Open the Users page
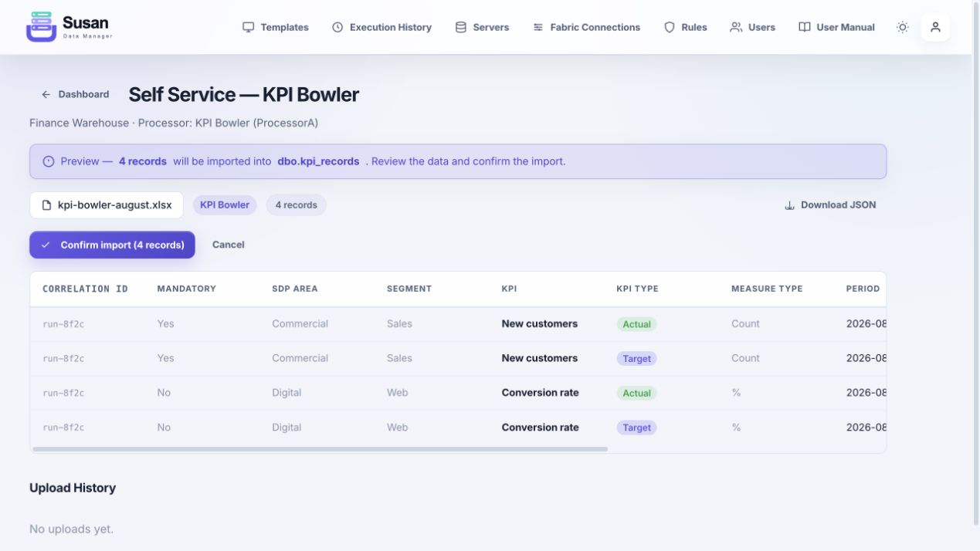The width and height of the screenshot is (980, 551). coord(752,27)
